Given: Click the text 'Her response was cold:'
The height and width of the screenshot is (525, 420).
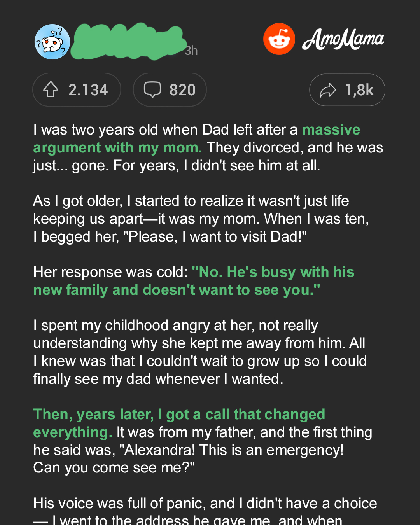Looking at the screenshot, I should tap(111, 272).
